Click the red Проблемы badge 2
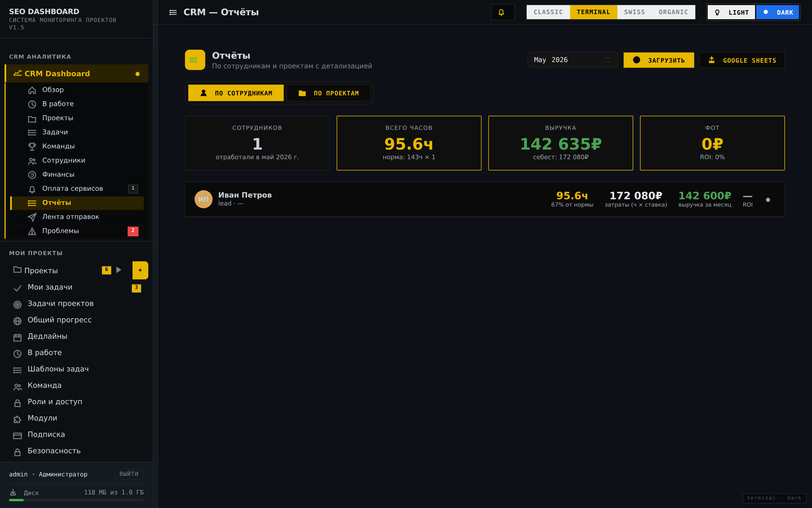Viewport: 812px width, 508px height. (x=133, y=231)
